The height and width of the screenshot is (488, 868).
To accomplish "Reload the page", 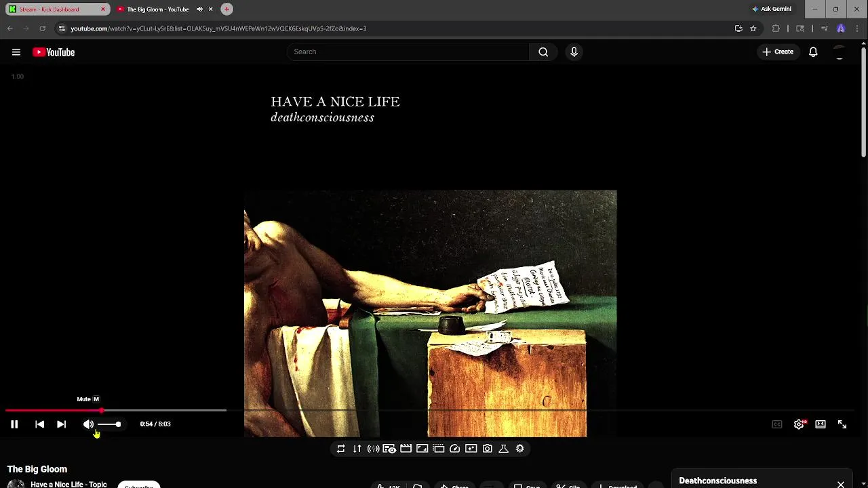I will coord(42,28).
